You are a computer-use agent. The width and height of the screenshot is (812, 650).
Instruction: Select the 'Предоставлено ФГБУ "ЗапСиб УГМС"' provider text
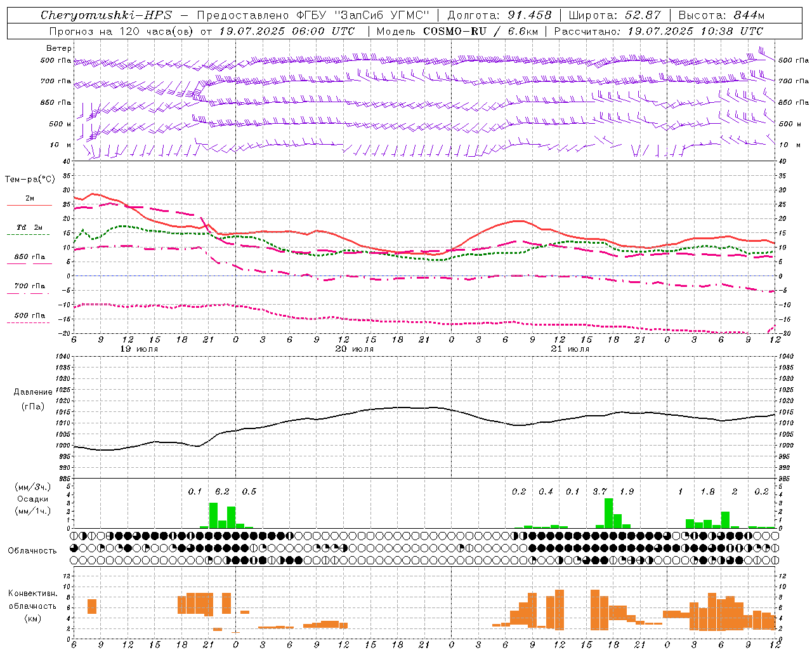(313, 15)
